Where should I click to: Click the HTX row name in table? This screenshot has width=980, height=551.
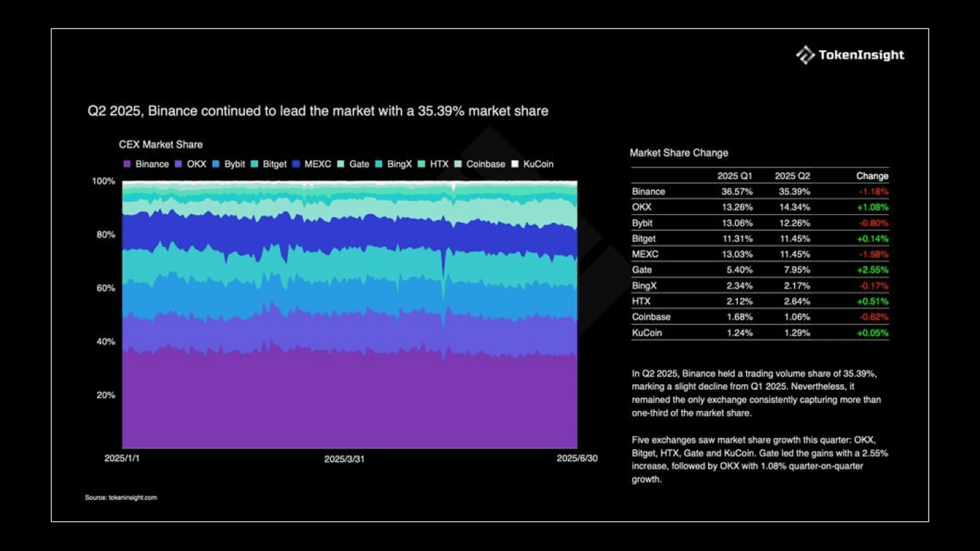tap(641, 301)
